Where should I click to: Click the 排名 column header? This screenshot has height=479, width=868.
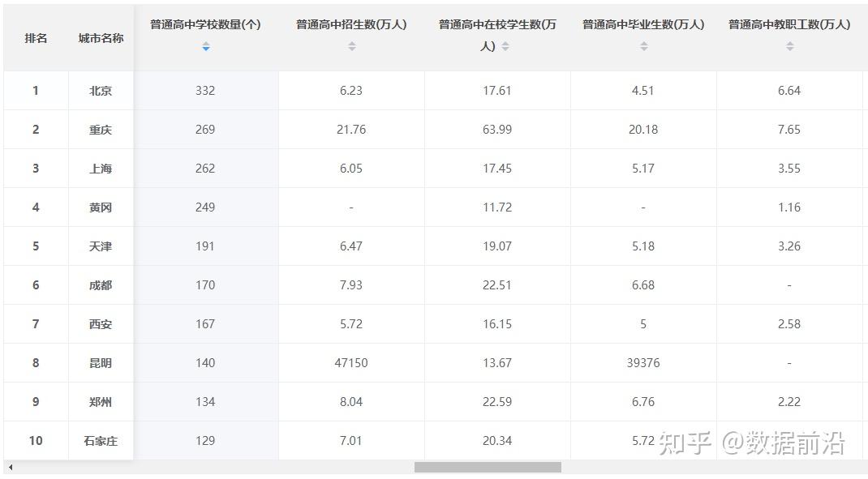pyautogui.click(x=36, y=38)
